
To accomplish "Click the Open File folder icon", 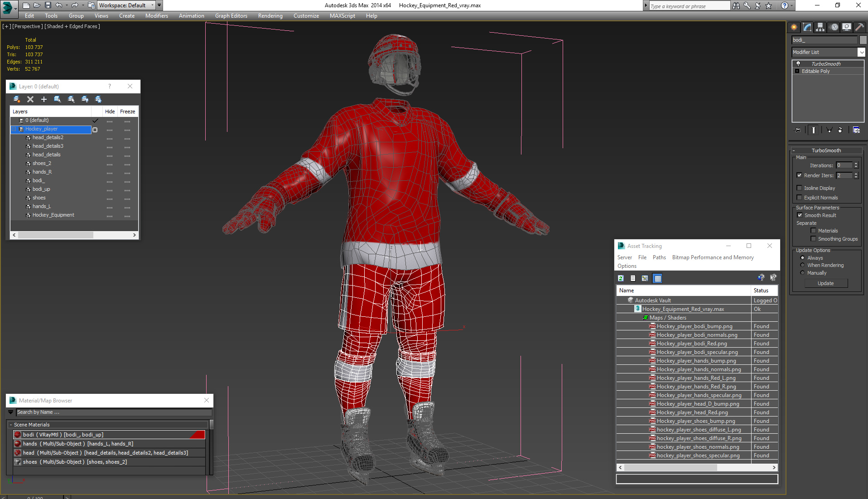I will [37, 5].
